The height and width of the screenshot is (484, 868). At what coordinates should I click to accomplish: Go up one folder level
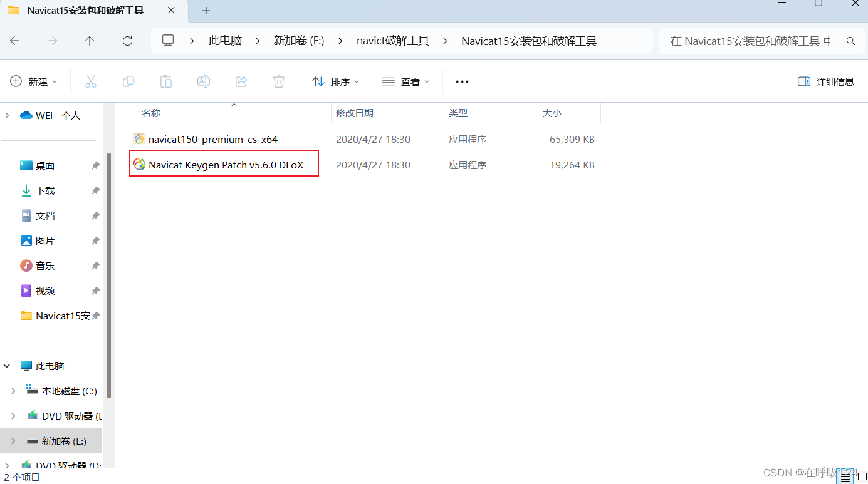point(90,41)
